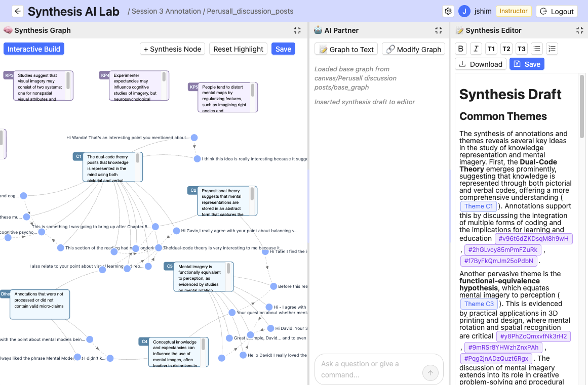Collapse the Synthesis Editor panel
This screenshot has width=588, height=385.
580,30
